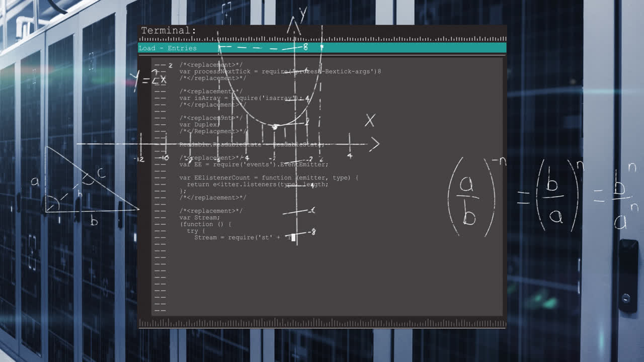Select the parabola vertex point on the graph

click(x=275, y=127)
